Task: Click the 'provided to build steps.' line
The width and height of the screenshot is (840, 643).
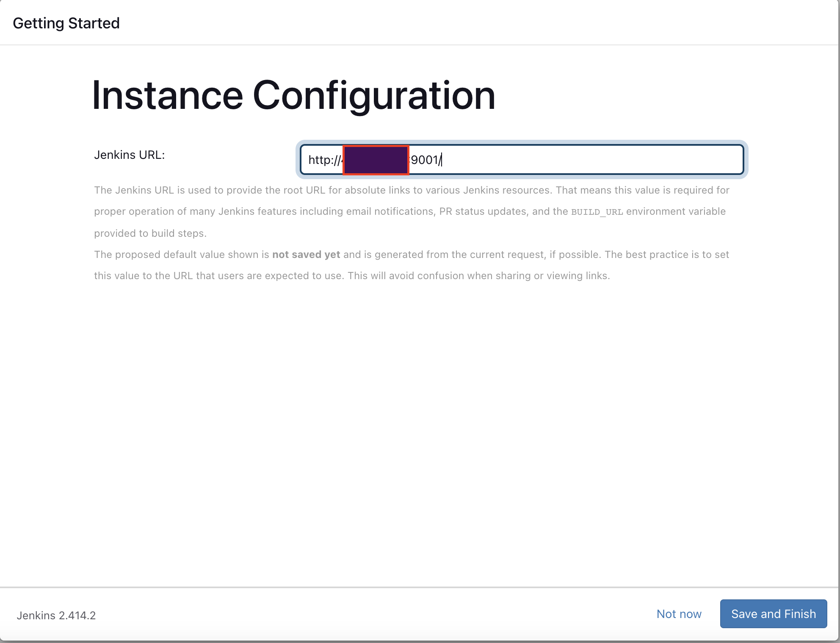Action: coord(150,233)
